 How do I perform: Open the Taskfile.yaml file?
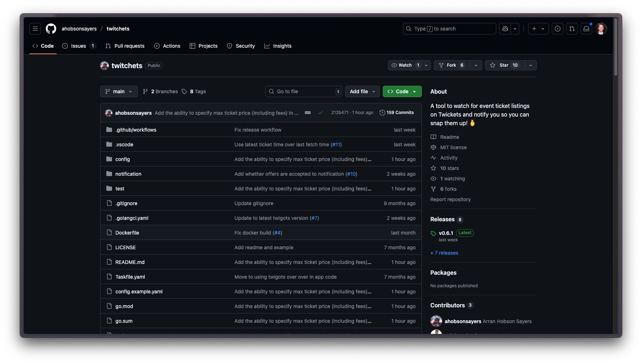(130, 277)
